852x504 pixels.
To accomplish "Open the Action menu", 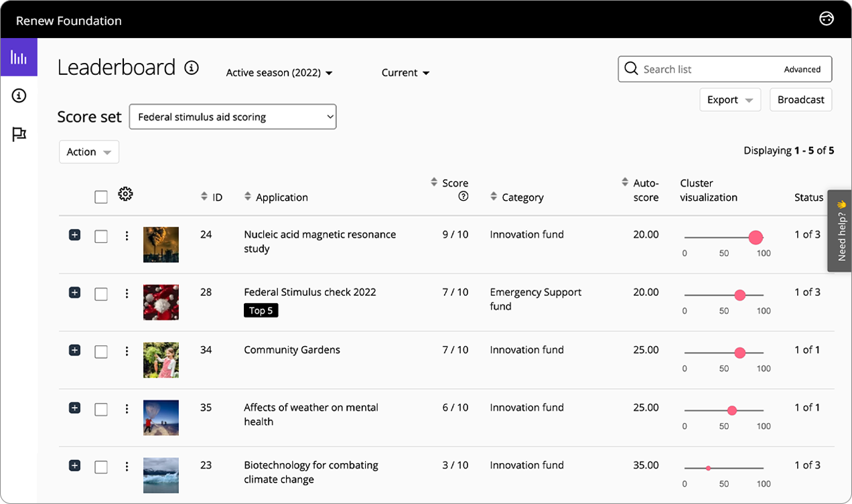I will pos(88,151).
